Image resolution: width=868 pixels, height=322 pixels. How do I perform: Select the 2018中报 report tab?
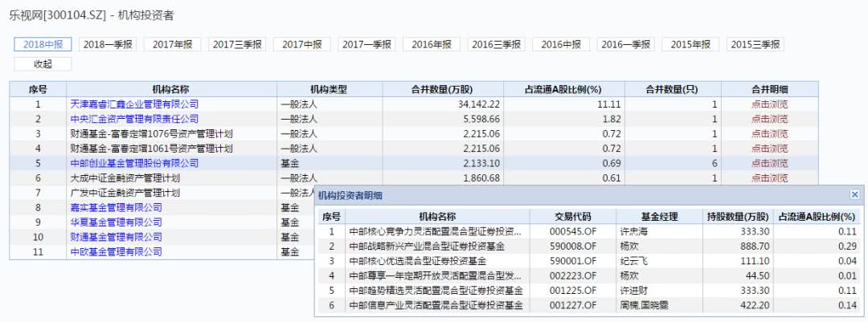click(43, 45)
